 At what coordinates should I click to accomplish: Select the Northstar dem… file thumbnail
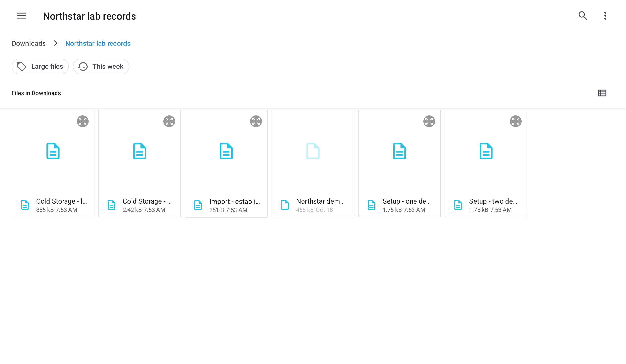tap(313, 151)
